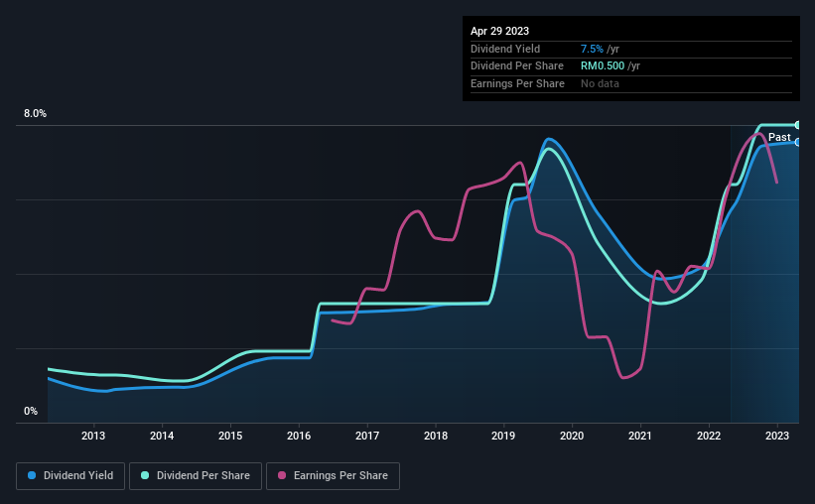The height and width of the screenshot is (504, 815).
Task: Click the 0% y-axis label
Action: click(x=31, y=411)
